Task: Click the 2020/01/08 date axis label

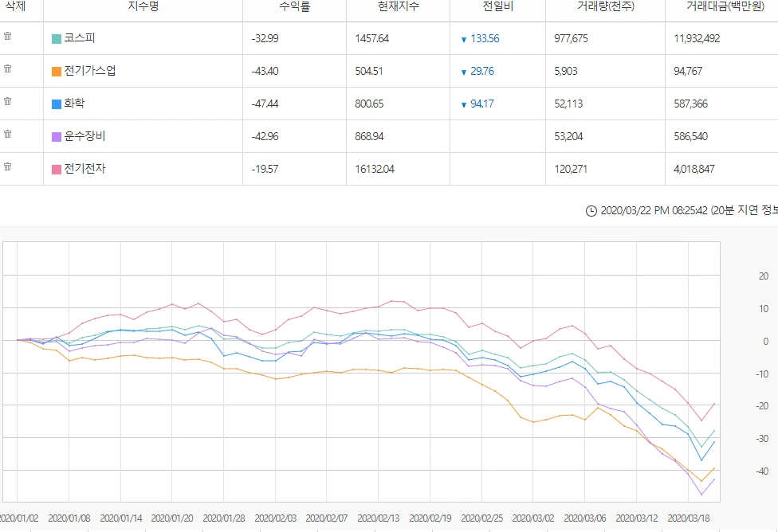Action: click(x=69, y=518)
